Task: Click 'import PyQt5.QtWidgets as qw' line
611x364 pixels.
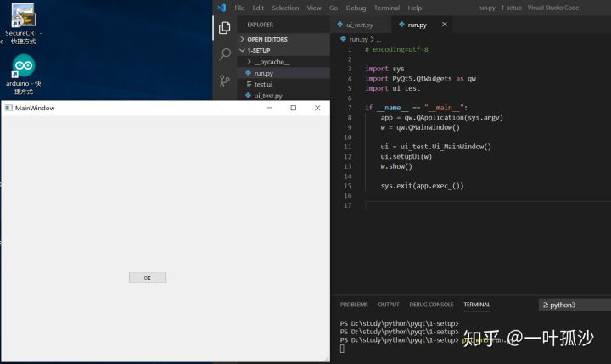Action: [420, 79]
